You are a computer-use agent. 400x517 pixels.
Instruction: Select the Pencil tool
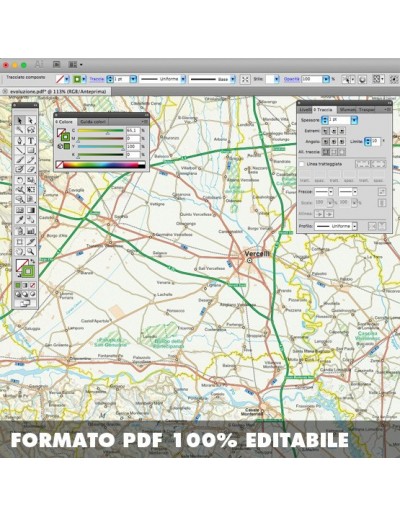[31, 160]
